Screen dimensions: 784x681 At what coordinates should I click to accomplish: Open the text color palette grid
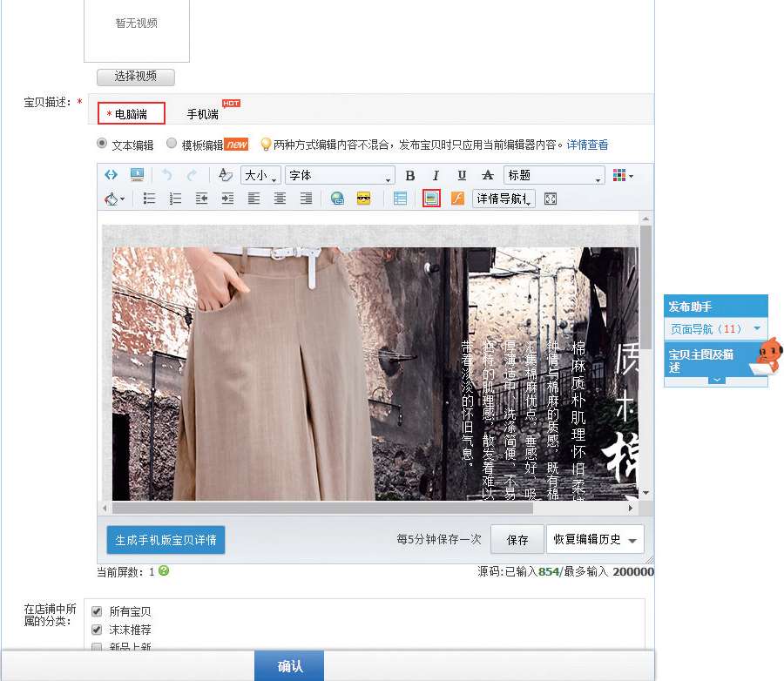(622, 176)
